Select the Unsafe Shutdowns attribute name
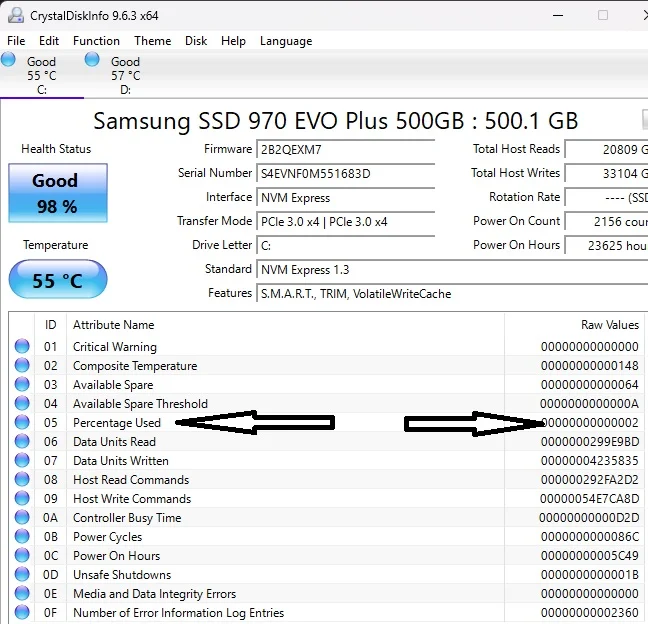 122,575
